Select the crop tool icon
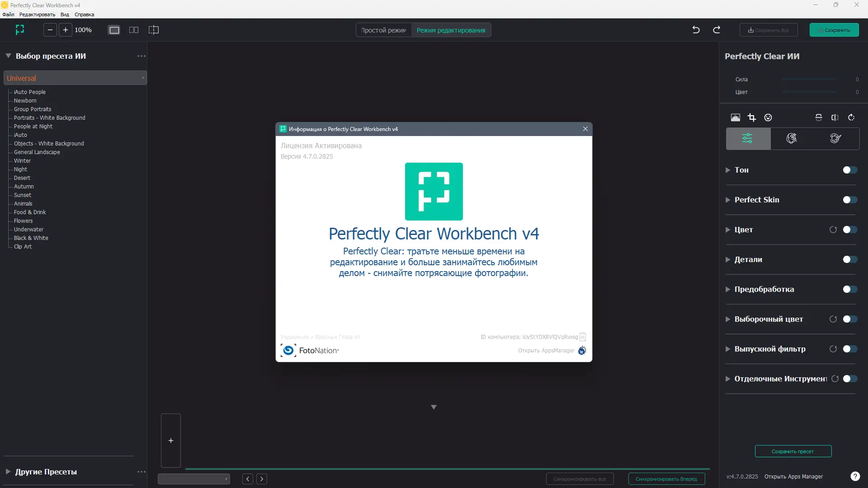 click(x=751, y=117)
